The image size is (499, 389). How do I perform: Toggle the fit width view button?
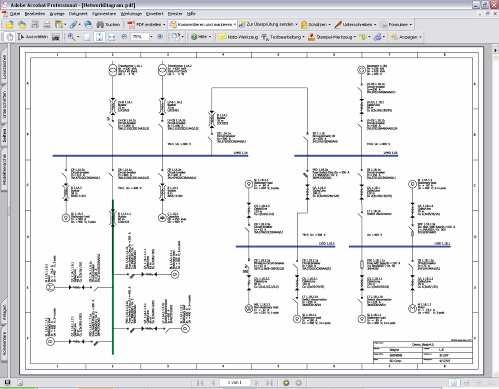click(112, 37)
